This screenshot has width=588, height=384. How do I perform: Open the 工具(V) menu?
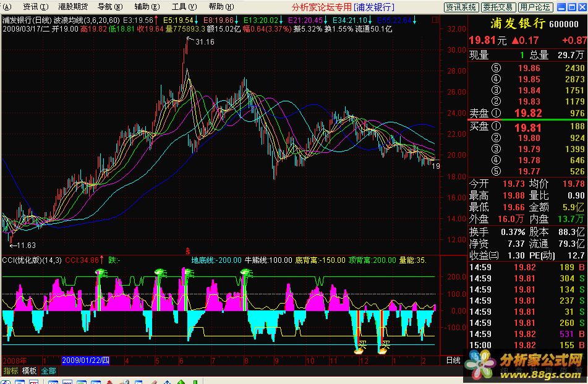184,7
